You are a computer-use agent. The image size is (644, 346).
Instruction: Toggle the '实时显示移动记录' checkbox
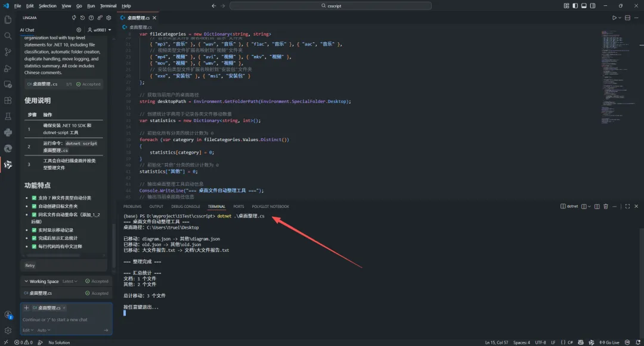coord(34,230)
